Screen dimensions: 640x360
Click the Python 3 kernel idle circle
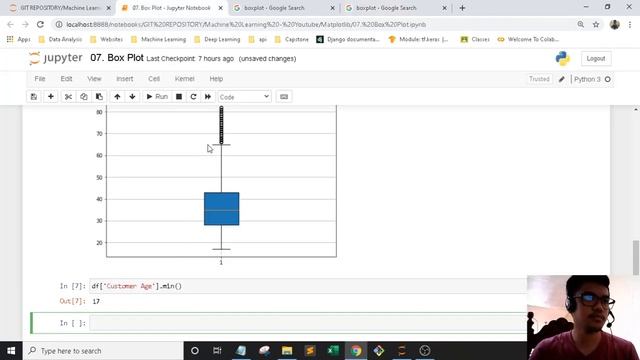608,79
